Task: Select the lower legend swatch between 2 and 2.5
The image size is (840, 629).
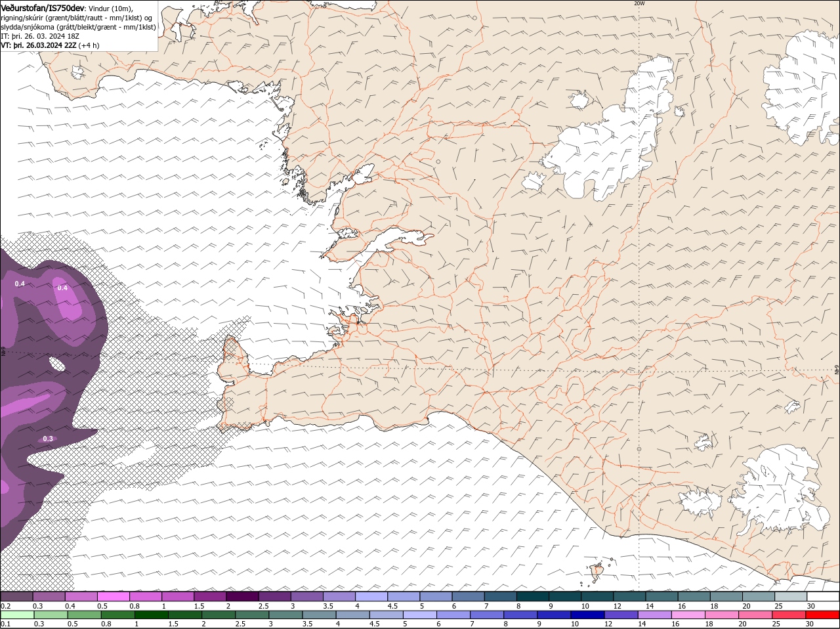Action: click(x=219, y=615)
